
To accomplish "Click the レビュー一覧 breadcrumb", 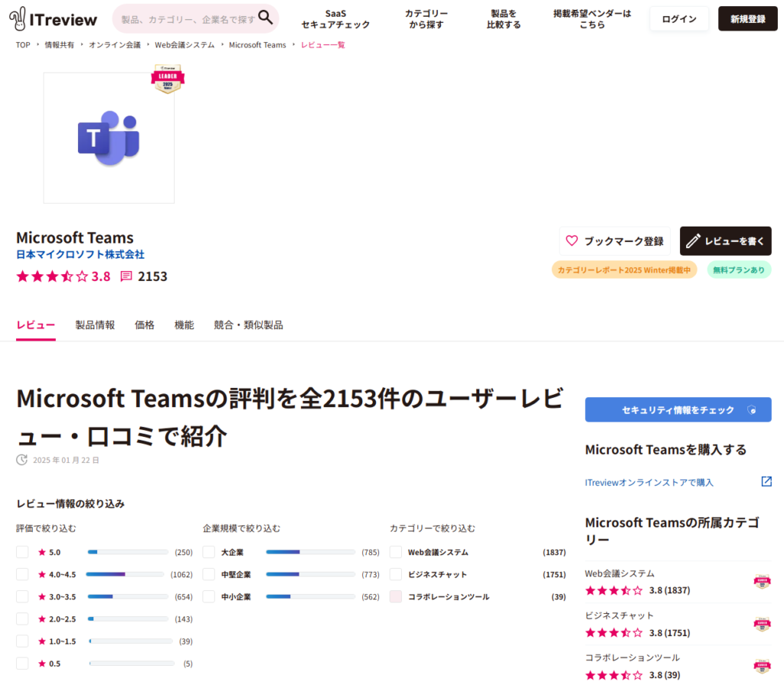I will tap(323, 45).
